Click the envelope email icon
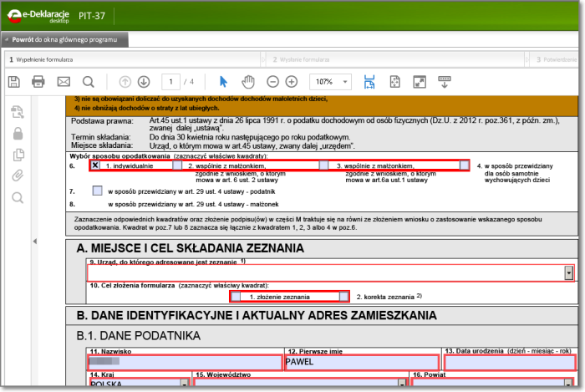 (x=64, y=81)
